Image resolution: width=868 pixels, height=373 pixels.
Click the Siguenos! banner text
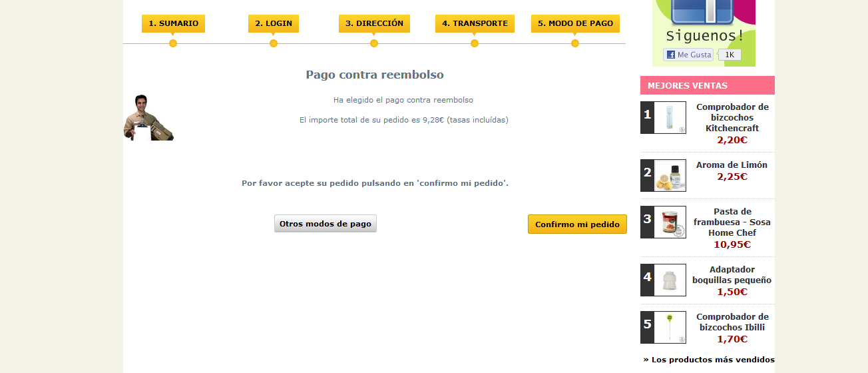click(706, 36)
